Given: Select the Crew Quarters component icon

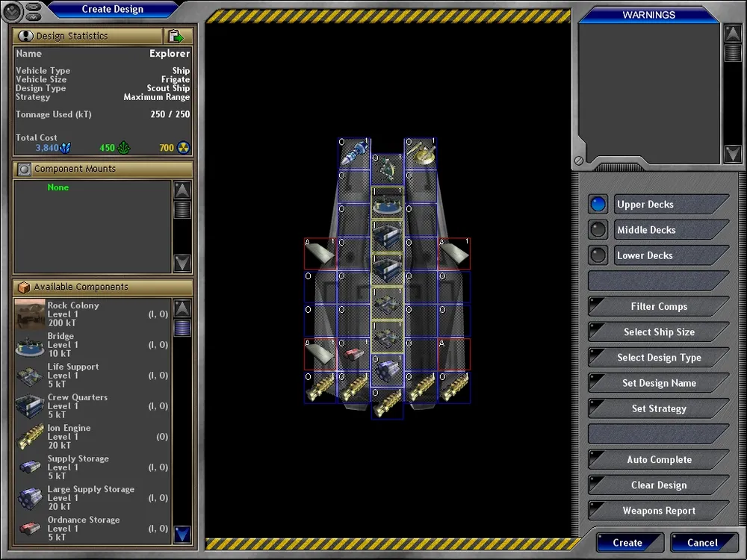Looking at the screenshot, I should click(x=30, y=406).
